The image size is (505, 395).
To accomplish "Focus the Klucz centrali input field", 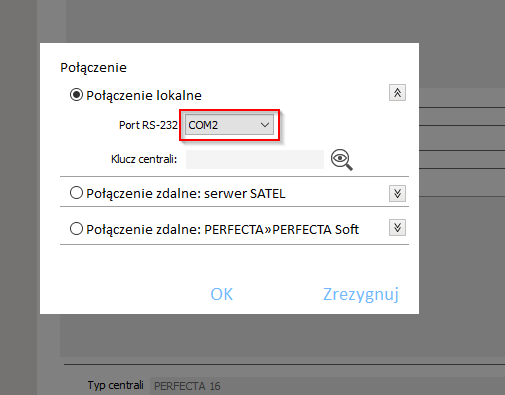I will point(255,159).
